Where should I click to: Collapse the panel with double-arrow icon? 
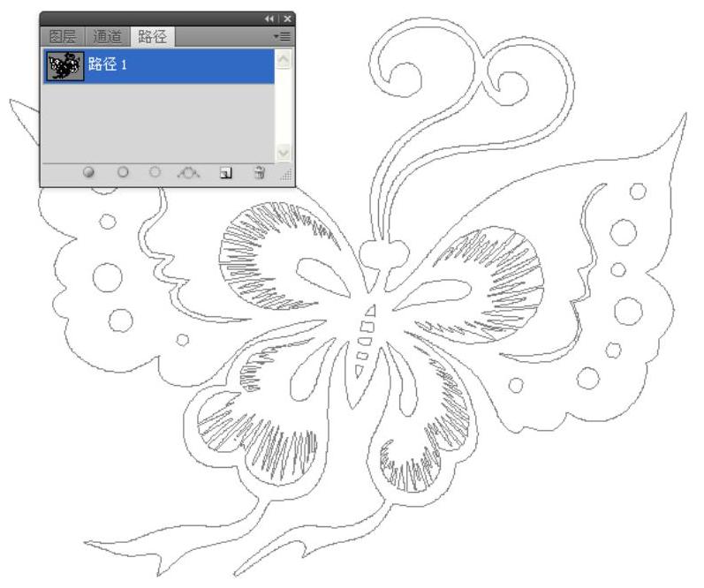click(269, 19)
